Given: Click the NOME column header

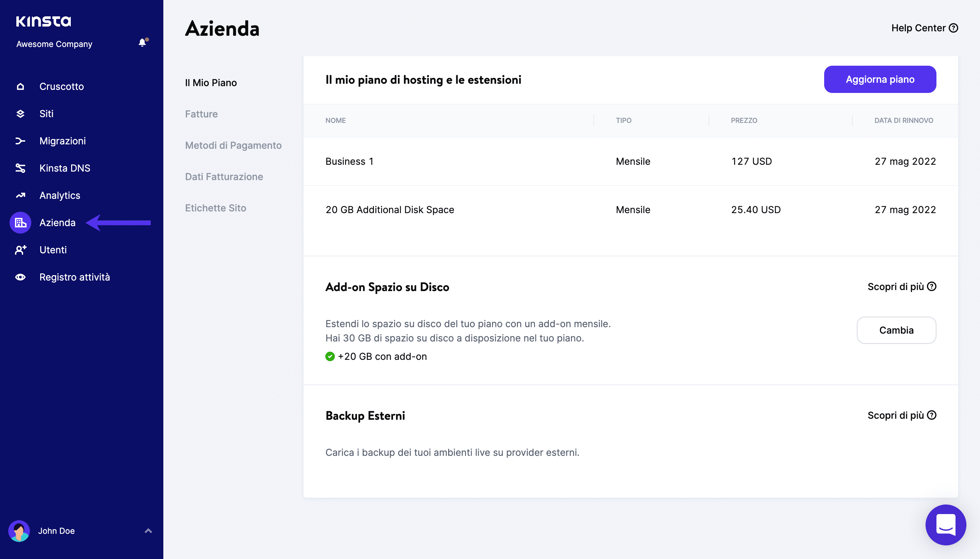Looking at the screenshot, I should (x=336, y=120).
